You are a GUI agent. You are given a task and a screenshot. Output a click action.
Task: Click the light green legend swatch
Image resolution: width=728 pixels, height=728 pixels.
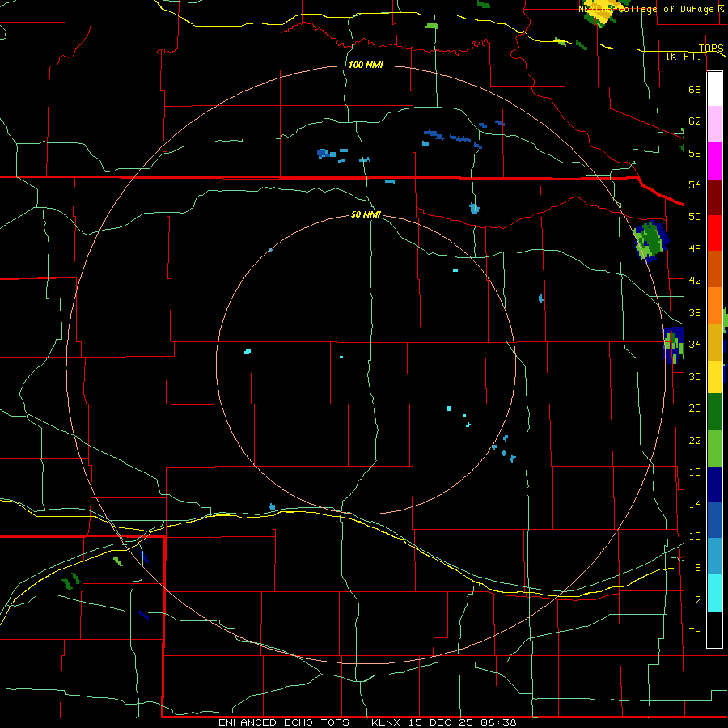coord(714,448)
